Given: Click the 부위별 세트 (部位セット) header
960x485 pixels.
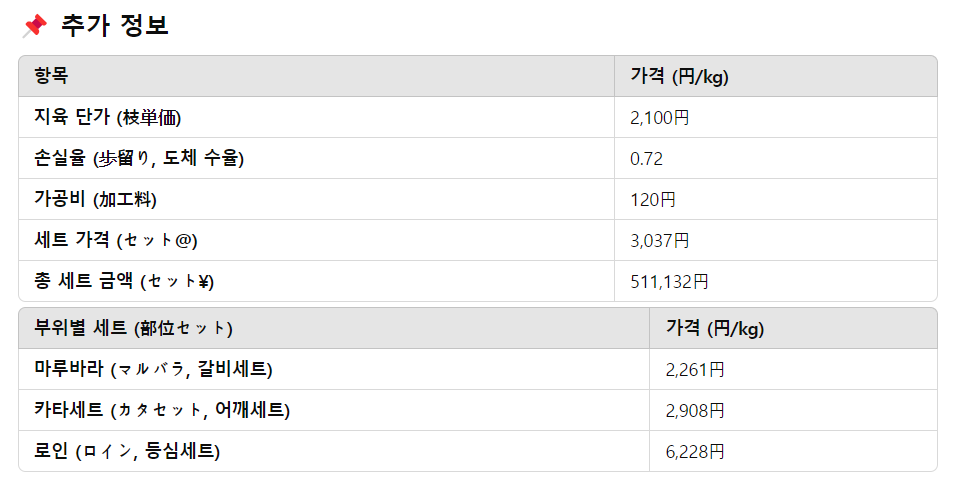Looking at the screenshot, I should click(133, 328).
